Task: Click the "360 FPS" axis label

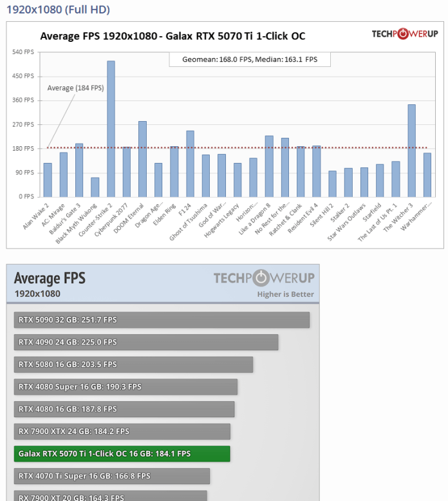Action: click(x=23, y=100)
